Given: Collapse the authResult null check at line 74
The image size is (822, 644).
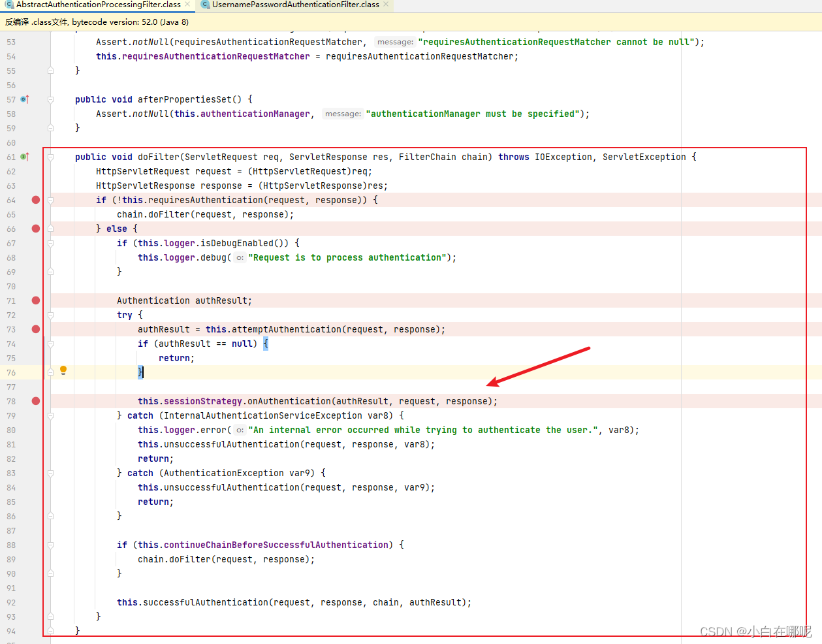Looking at the screenshot, I should [x=50, y=344].
